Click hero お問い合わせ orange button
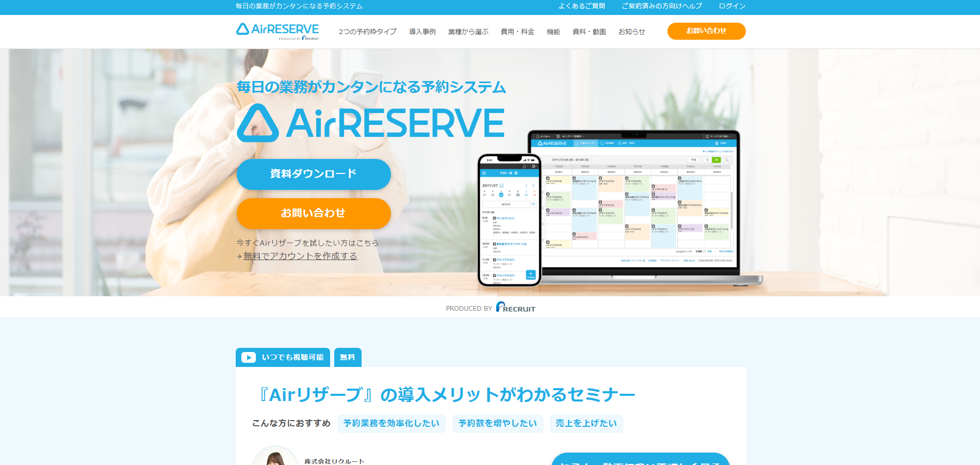Viewport: 980px width, 465px height. [314, 213]
